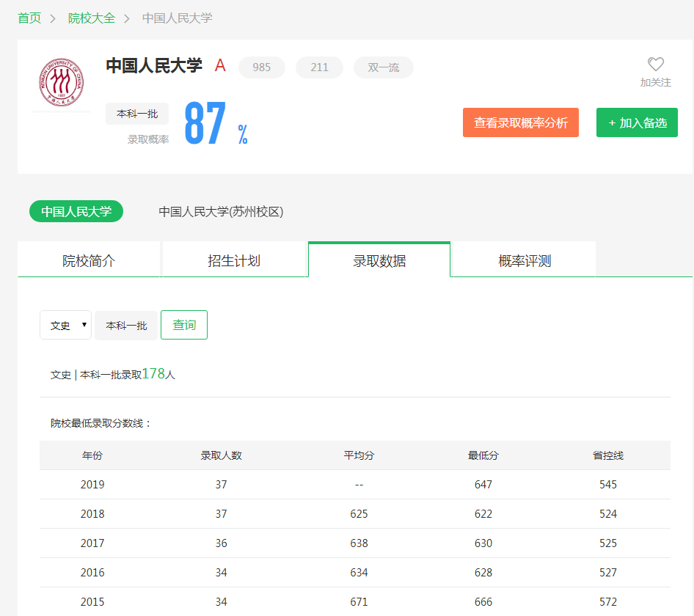Click the 双一流 tag
This screenshot has width=694, height=616.
tap(383, 67)
